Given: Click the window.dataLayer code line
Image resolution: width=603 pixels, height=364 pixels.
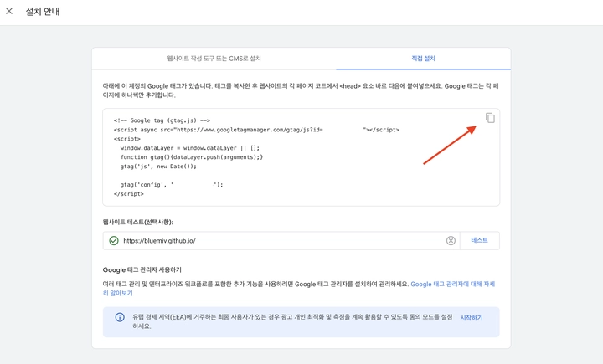Looking at the screenshot, I should click(x=190, y=148).
